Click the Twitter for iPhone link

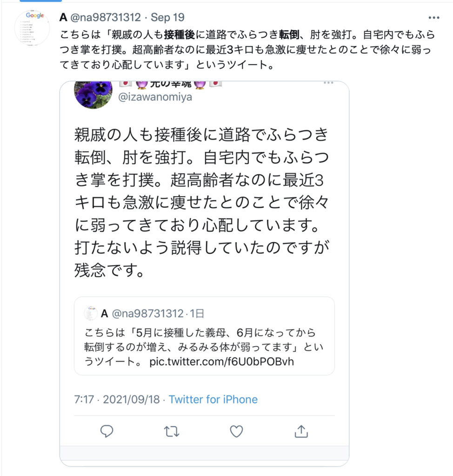(213, 399)
